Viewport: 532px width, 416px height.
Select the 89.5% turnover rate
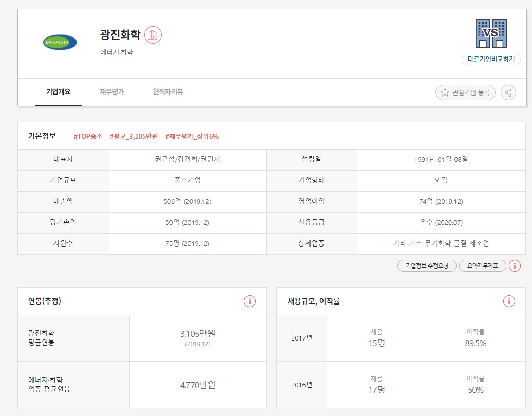point(476,343)
